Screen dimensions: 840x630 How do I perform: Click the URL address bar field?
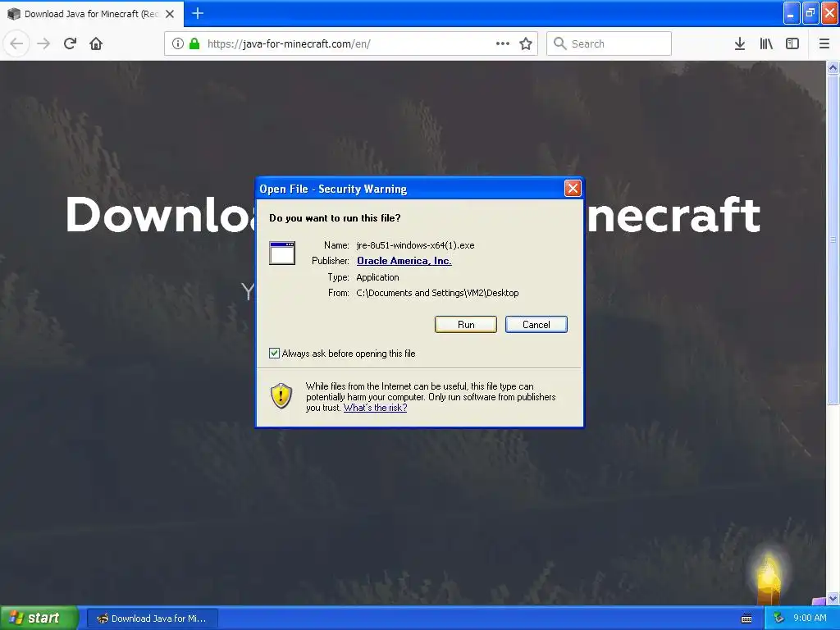click(x=351, y=43)
